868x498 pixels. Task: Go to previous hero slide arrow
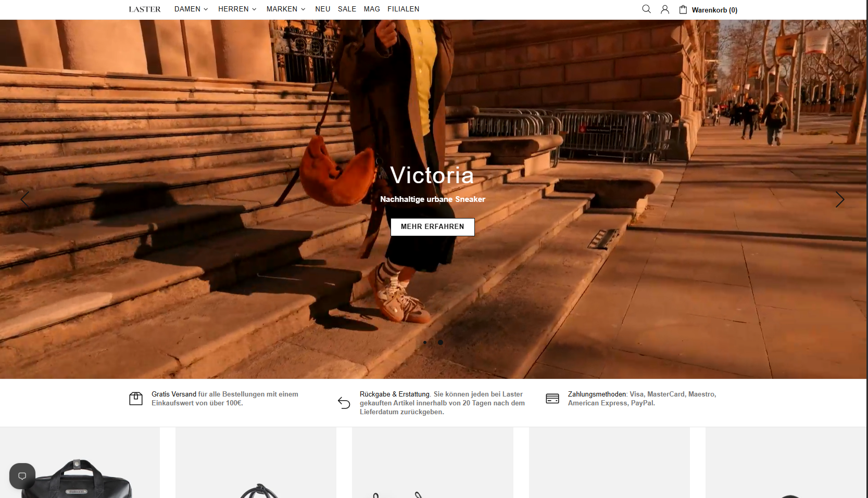[24, 199]
